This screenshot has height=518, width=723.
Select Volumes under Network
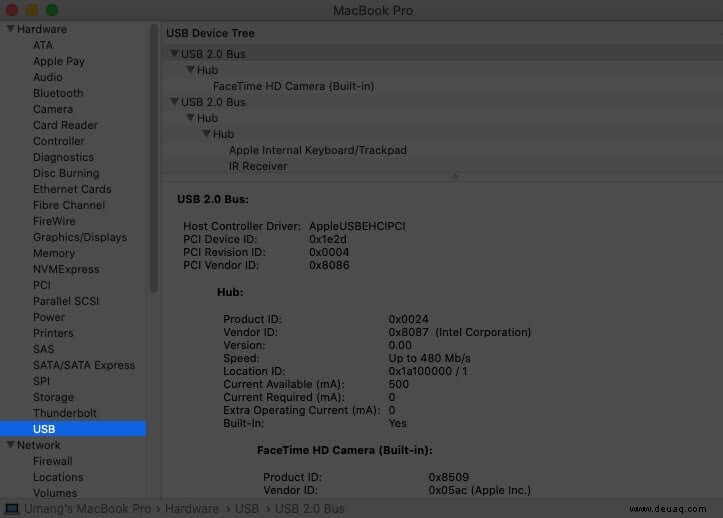(x=55, y=493)
